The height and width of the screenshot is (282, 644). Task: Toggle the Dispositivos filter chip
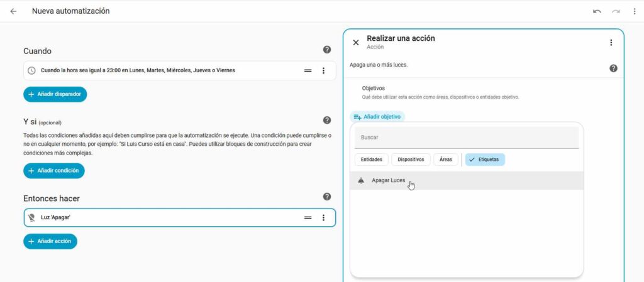tap(411, 160)
